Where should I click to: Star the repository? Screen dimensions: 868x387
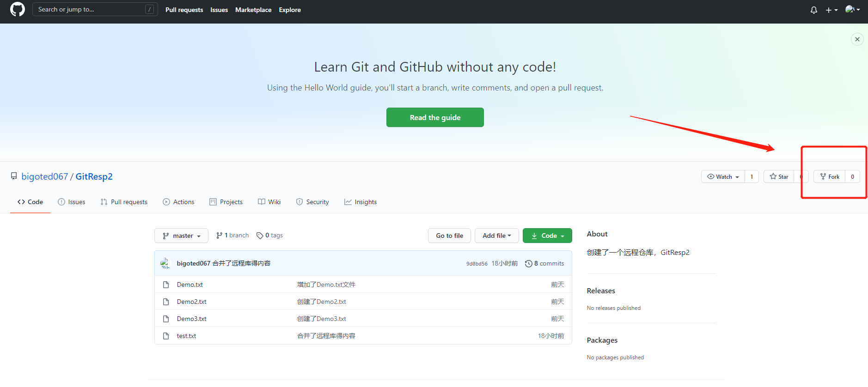[x=779, y=176]
